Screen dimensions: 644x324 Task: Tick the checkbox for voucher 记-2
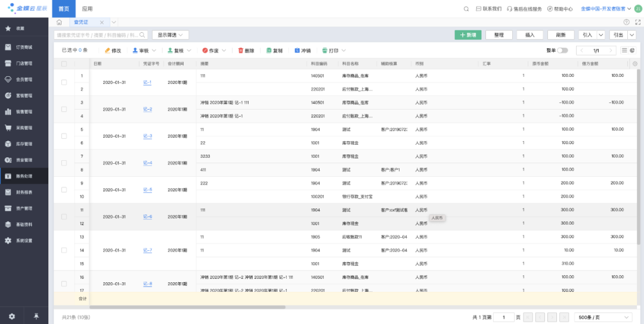[64, 109]
